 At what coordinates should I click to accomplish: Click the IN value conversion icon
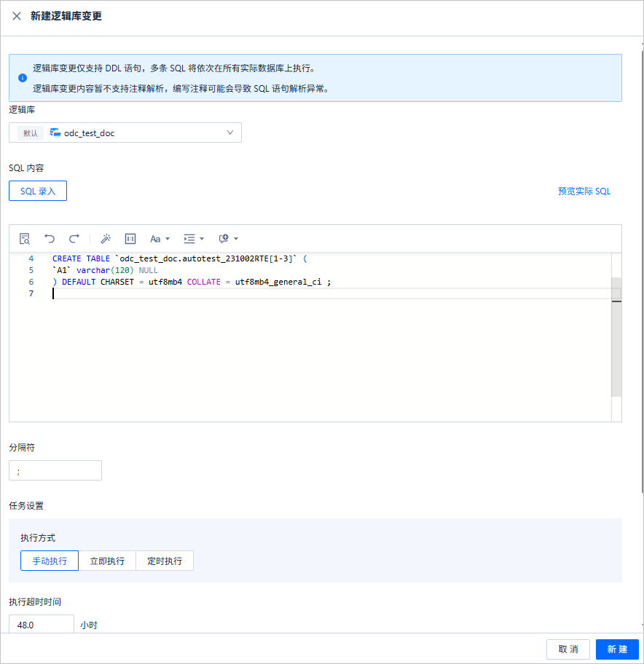130,239
